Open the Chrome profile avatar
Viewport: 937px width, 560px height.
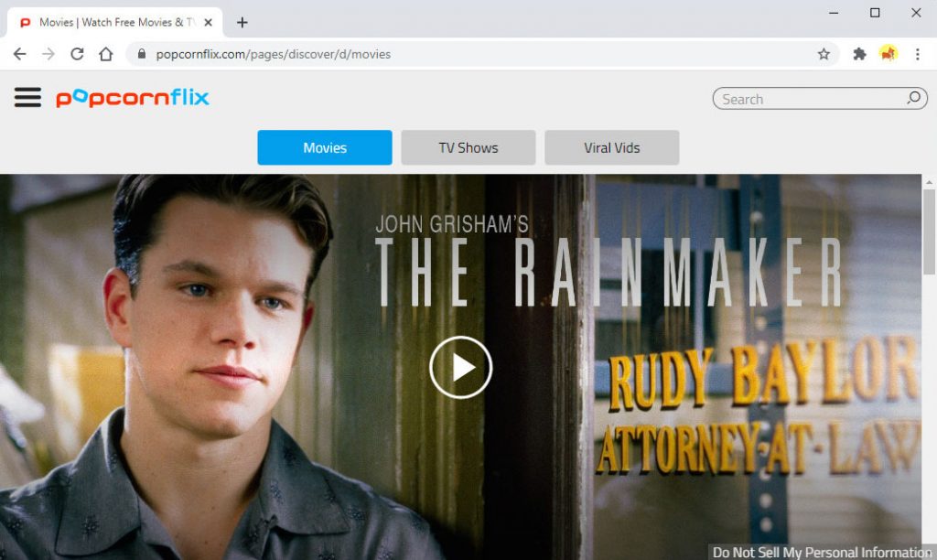(x=889, y=54)
